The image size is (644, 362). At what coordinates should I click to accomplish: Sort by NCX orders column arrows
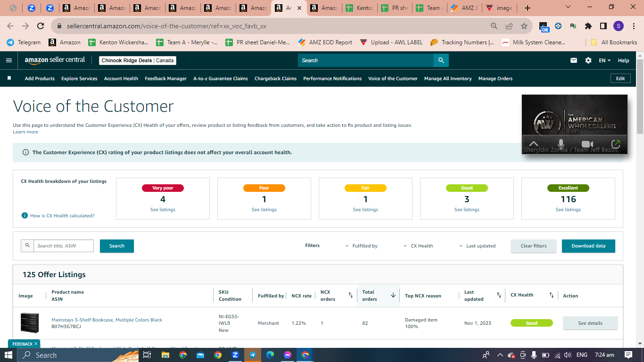pyautogui.click(x=350, y=295)
